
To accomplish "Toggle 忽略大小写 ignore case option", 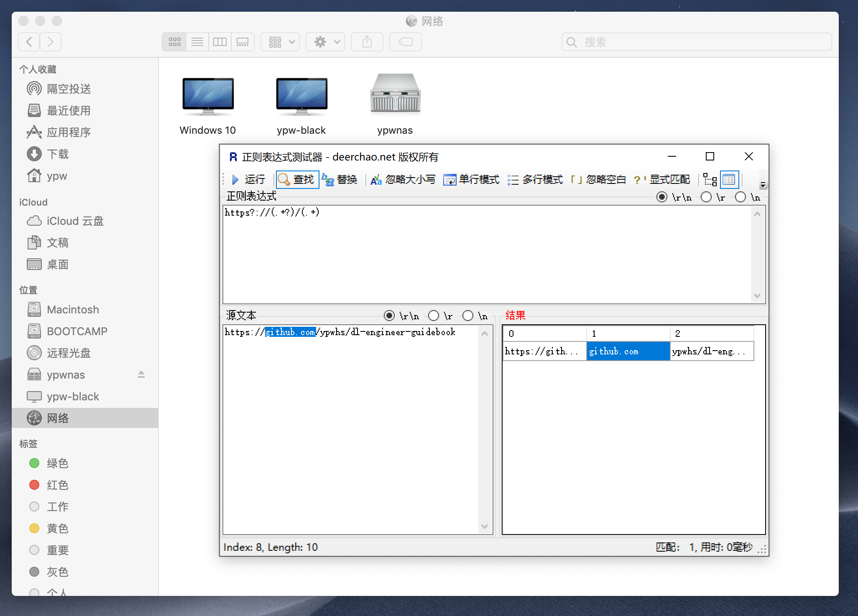I will click(403, 180).
